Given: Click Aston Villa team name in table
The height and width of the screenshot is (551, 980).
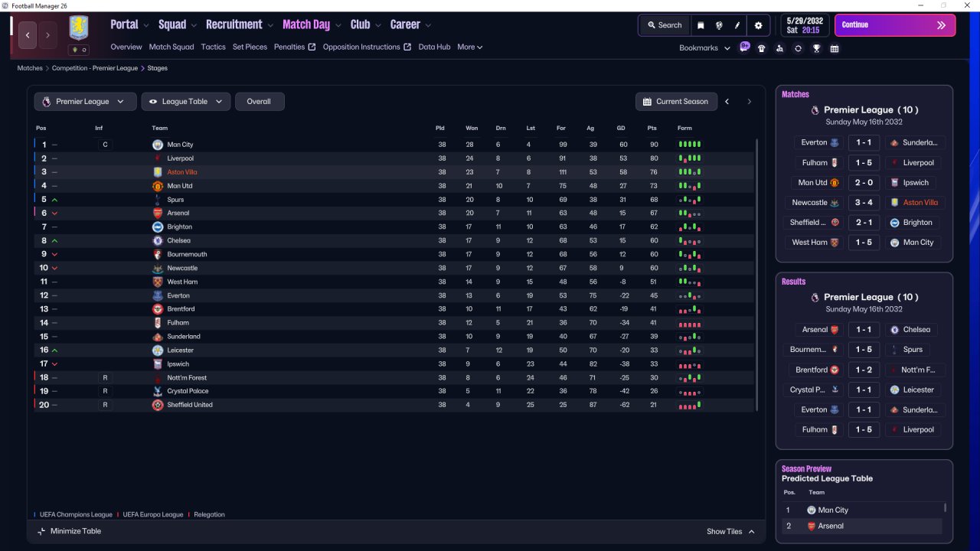Looking at the screenshot, I should tap(182, 172).
